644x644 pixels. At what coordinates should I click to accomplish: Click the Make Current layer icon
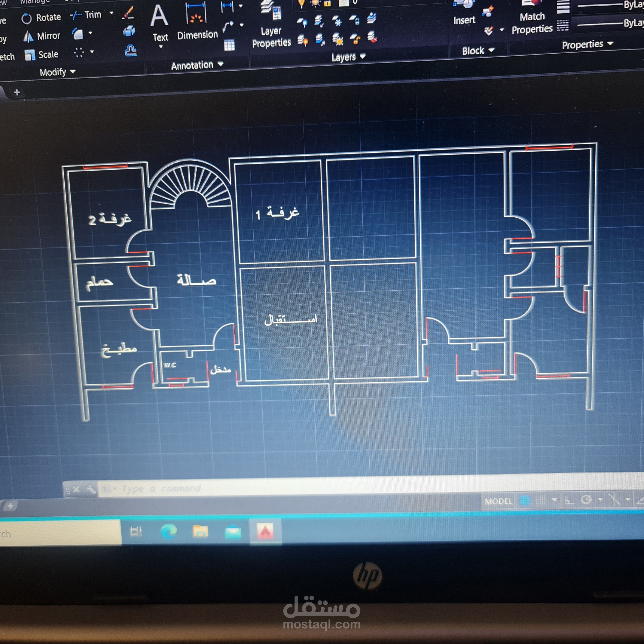pyautogui.click(x=372, y=18)
